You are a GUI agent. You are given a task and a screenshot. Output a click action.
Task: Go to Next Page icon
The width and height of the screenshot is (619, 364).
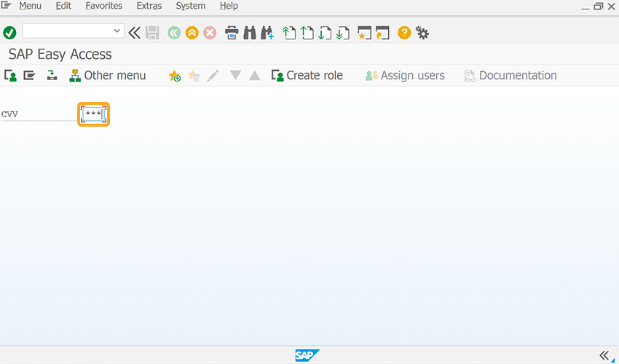point(325,33)
